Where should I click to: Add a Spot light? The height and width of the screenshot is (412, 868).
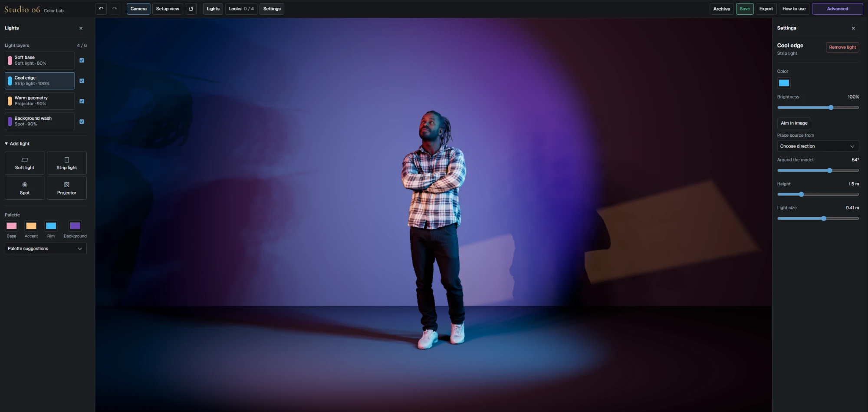coord(25,188)
